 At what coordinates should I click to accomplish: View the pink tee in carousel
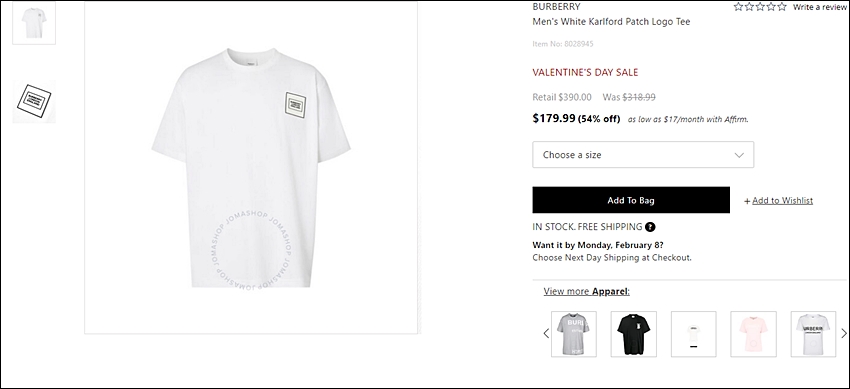(754, 334)
